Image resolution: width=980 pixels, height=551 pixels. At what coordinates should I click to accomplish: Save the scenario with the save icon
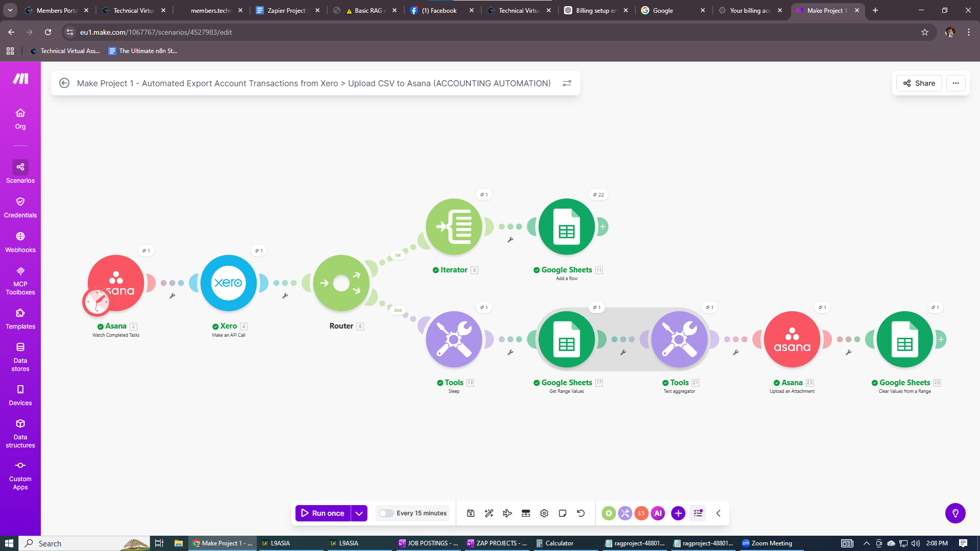point(471,513)
